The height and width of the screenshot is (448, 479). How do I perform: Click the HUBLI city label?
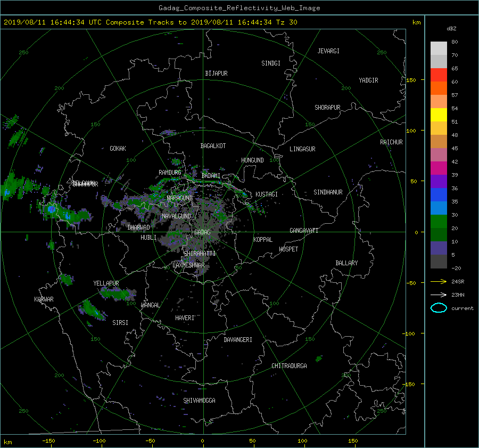click(x=148, y=238)
